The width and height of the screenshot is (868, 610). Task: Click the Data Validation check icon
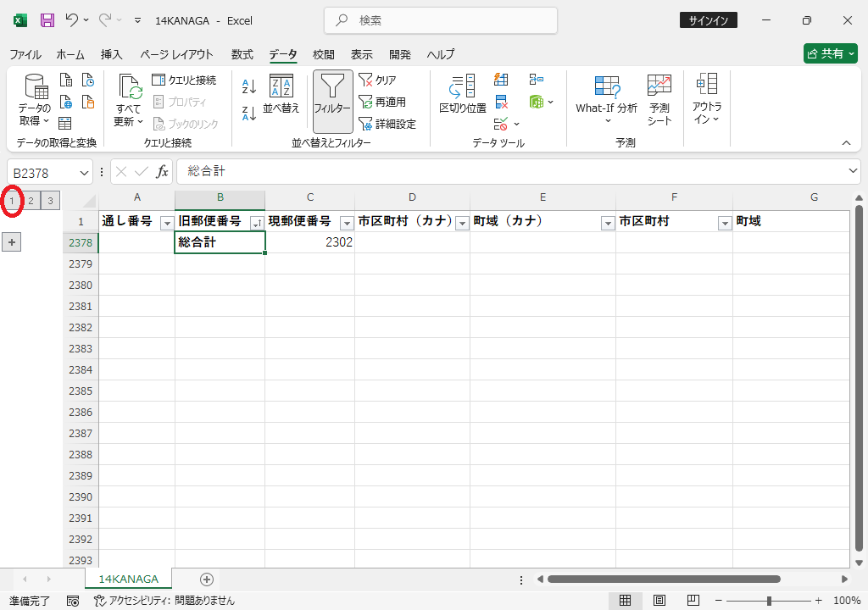501,124
